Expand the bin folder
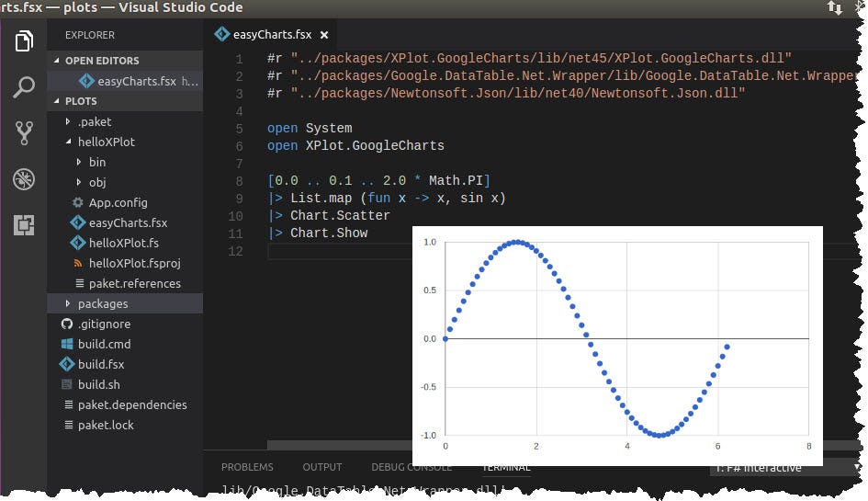 click(79, 162)
